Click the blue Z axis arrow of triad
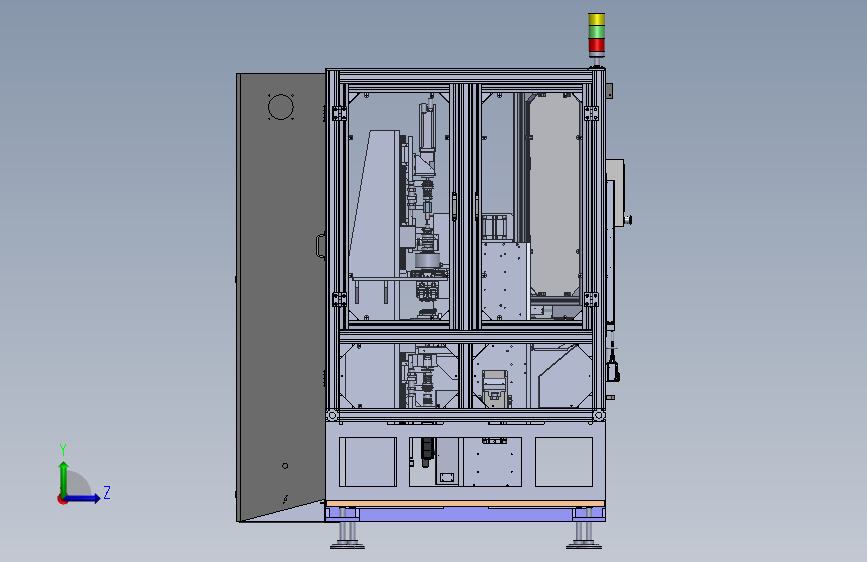Image resolution: width=867 pixels, height=562 pixels. click(x=83, y=498)
